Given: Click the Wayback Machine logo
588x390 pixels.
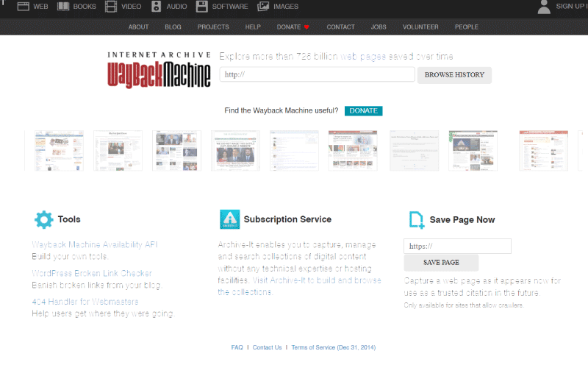Looking at the screenshot, I should pos(159,70).
